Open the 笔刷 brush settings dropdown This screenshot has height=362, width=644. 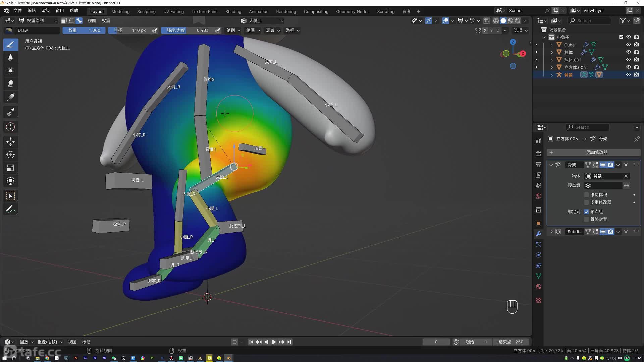click(233, 31)
